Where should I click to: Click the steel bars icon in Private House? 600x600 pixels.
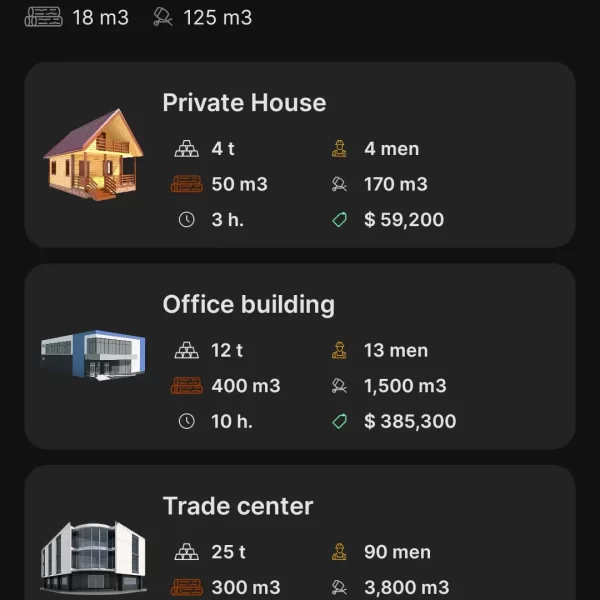(186, 149)
